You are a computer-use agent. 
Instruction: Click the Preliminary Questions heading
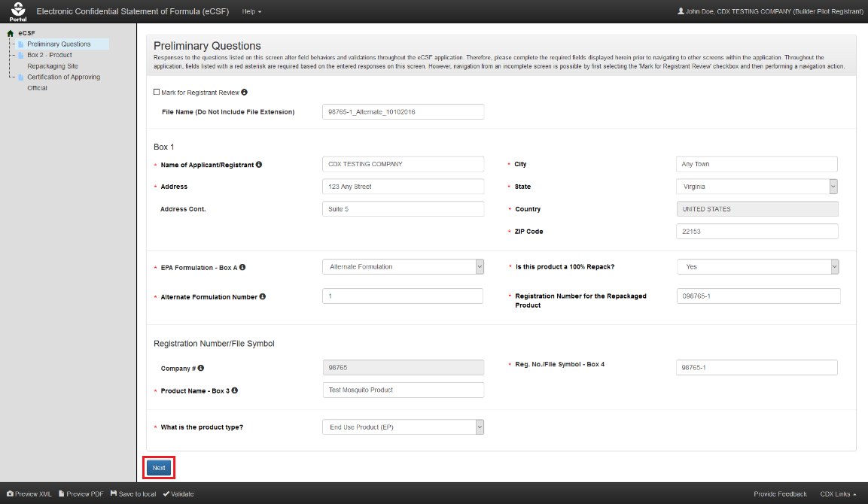(x=207, y=46)
